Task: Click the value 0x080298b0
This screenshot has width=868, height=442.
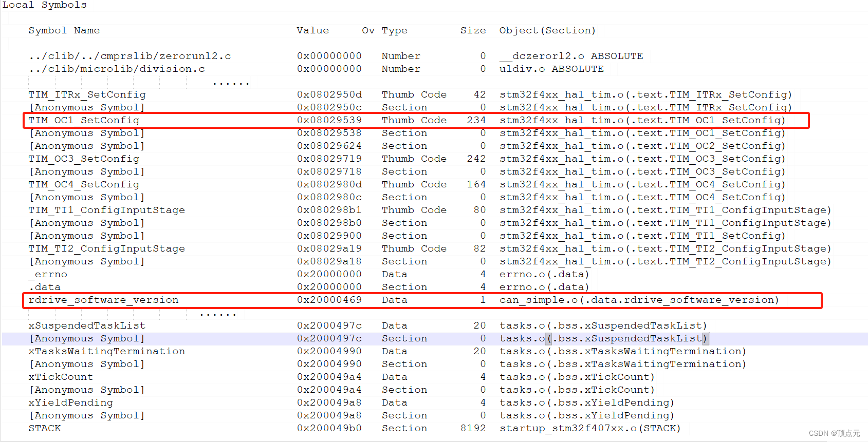Action: click(x=329, y=223)
